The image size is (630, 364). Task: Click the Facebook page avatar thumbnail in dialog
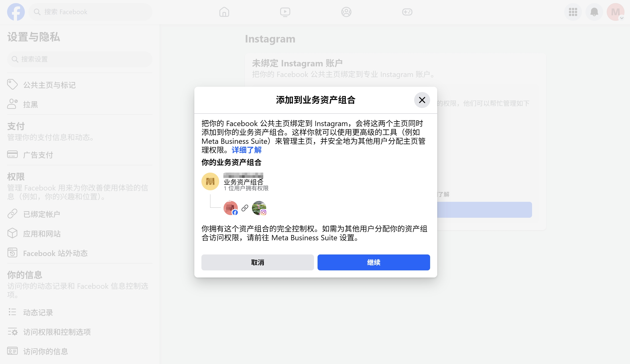(230, 208)
